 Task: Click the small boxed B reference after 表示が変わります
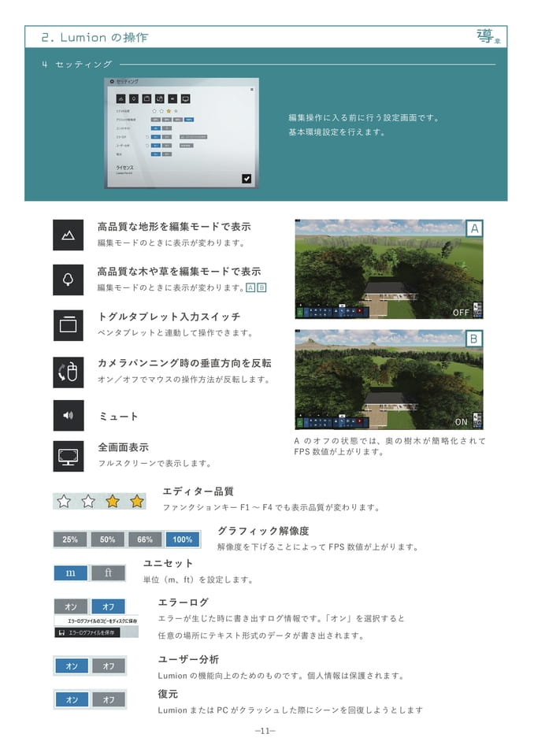pyautogui.click(x=261, y=288)
